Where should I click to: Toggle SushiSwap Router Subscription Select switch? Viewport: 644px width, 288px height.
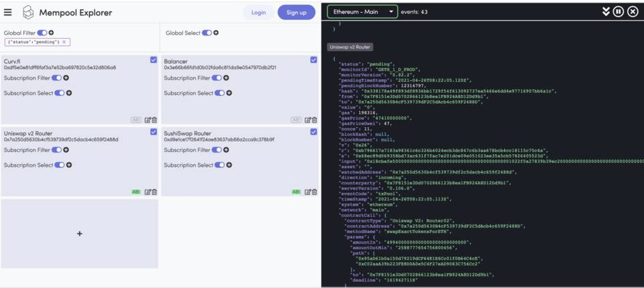(x=220, y=165)
